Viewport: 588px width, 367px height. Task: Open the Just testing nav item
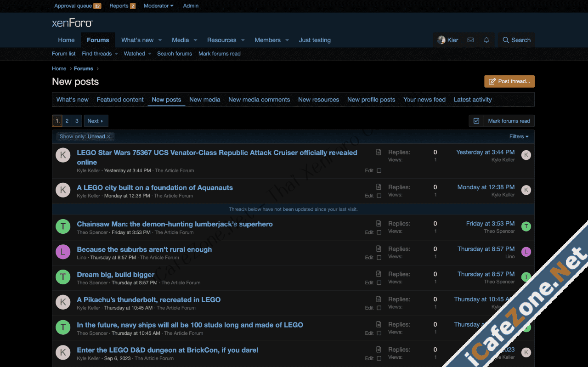pyautogui.click(x=315, y=40)
